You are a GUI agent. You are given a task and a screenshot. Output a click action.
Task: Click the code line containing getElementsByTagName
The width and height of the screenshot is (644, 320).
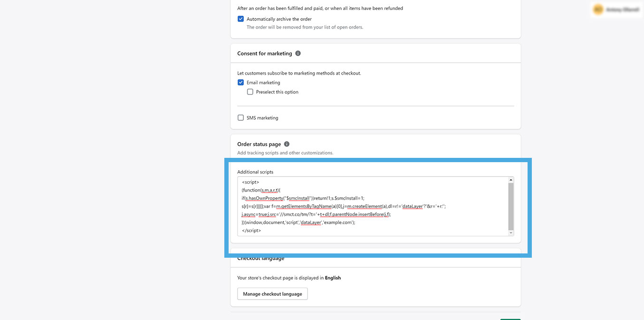click(x=344, y=206)
